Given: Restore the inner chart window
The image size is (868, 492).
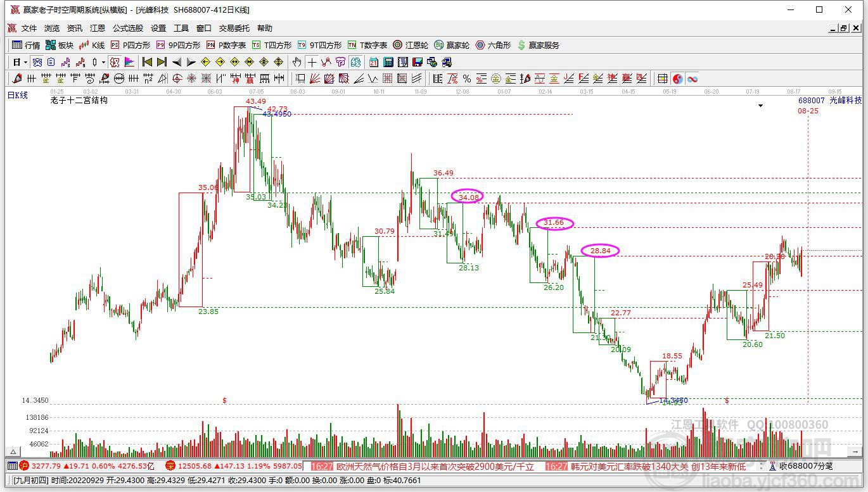Looking at the screenshot, I should [x=843, y=28].
